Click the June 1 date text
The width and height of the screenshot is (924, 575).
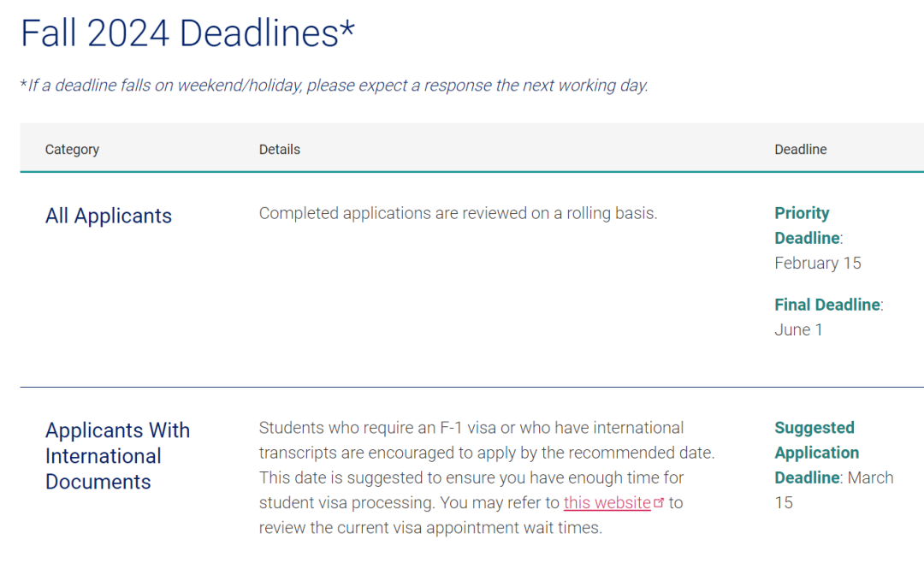click(x=798, y=330)
